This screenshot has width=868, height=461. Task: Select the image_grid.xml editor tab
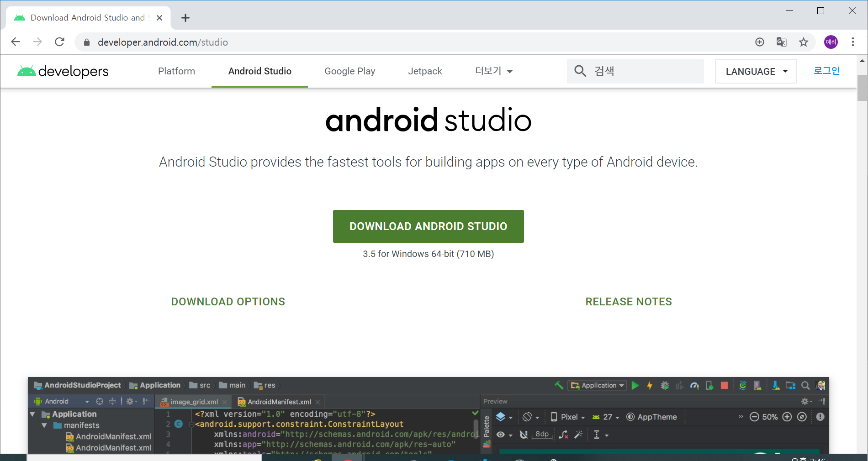[x=194, y=402]
